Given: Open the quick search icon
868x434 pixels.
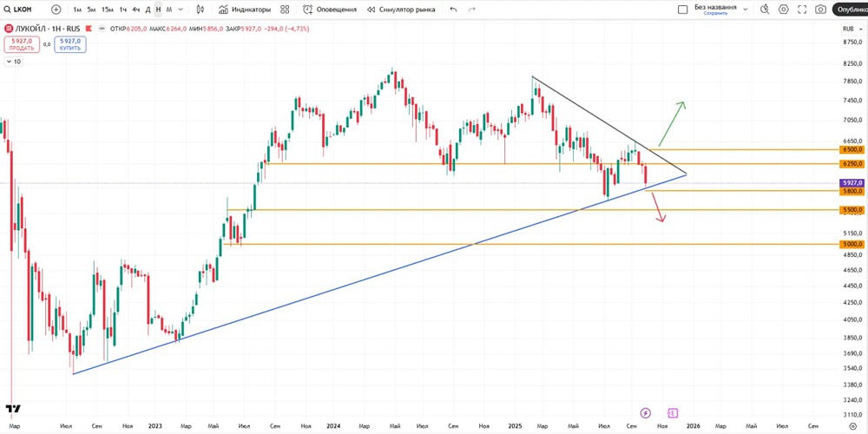Looking at the screenshot, I should 765,10.
